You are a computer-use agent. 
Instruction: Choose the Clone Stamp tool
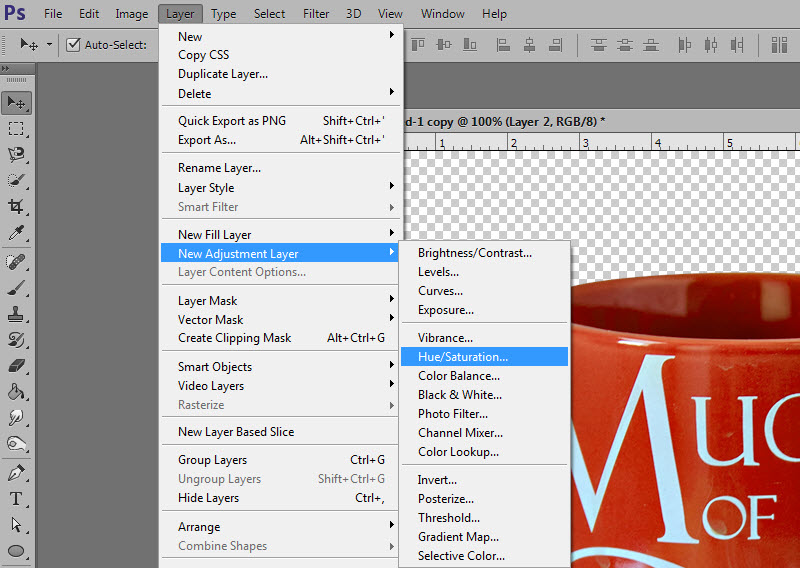tap(16, 313)
